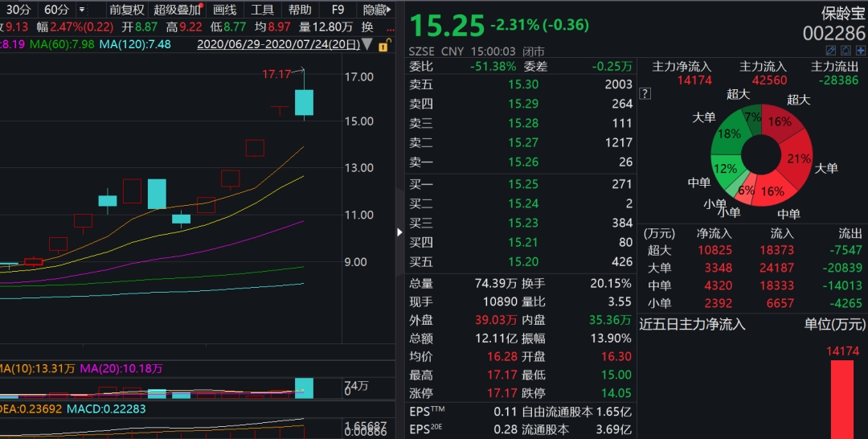Click the 帮助 help menu
This screenshot has width=868, height=439.
pos(300,10)
